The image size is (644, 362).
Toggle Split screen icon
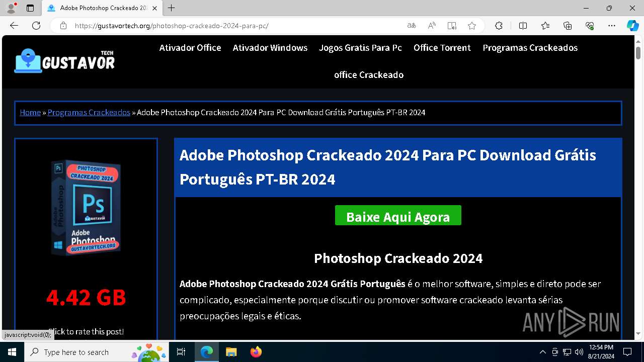point(523,26)
